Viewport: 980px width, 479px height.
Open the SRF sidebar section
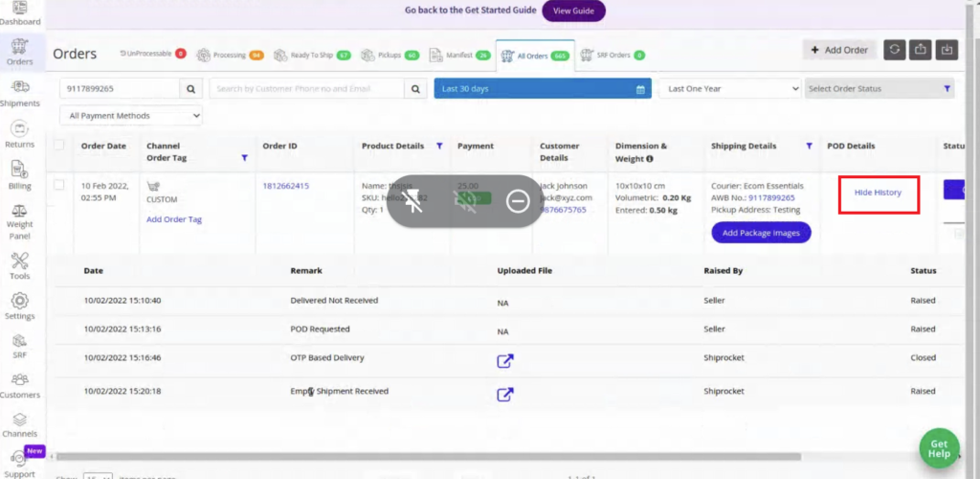point(20,345)
